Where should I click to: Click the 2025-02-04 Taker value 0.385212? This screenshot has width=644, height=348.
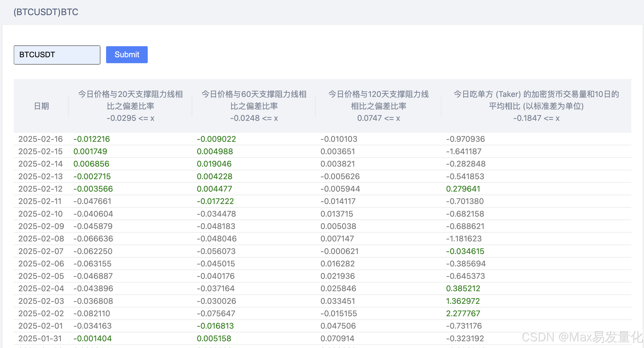pos(463,288)
